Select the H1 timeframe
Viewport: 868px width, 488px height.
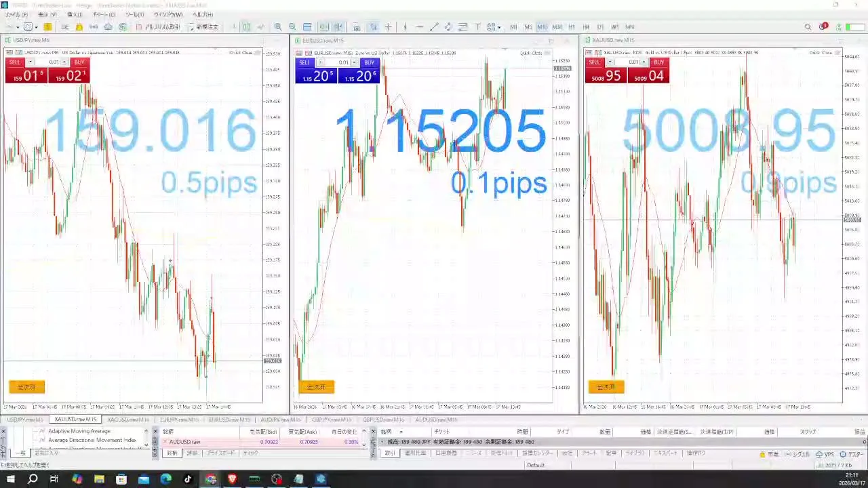pyautogui.click(x=572, y=27)
